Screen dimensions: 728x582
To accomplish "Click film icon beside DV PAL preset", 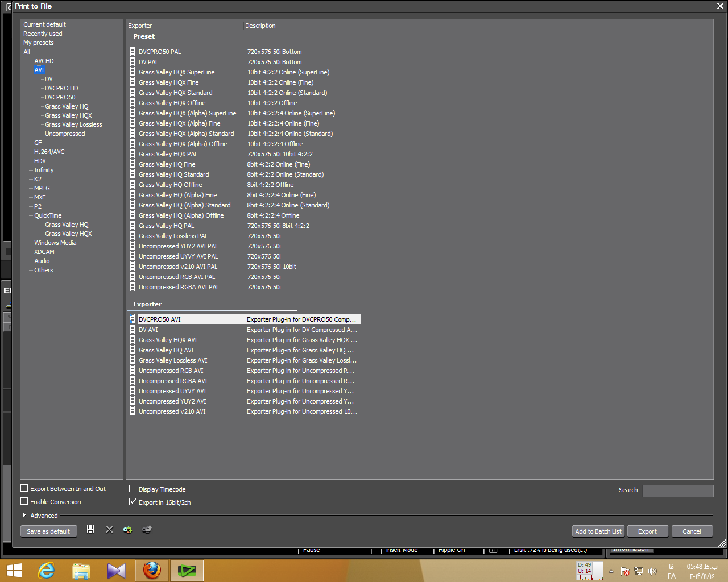I will point(133,62).
